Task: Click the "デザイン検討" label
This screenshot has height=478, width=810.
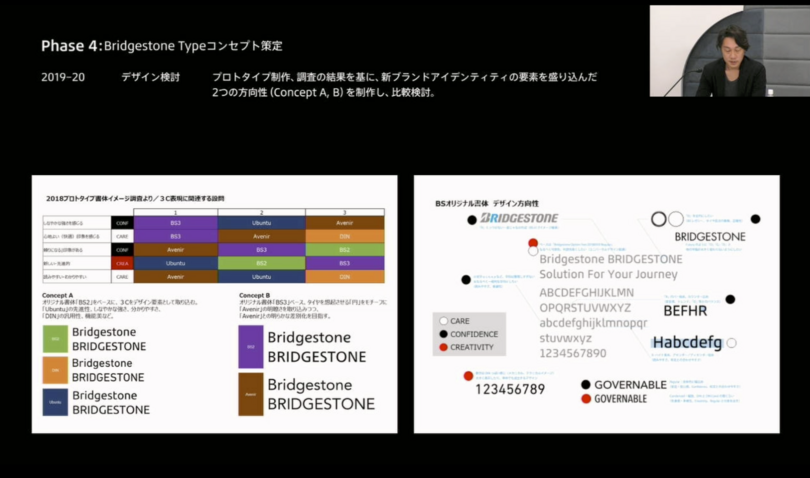Action: tap(150, 78)
